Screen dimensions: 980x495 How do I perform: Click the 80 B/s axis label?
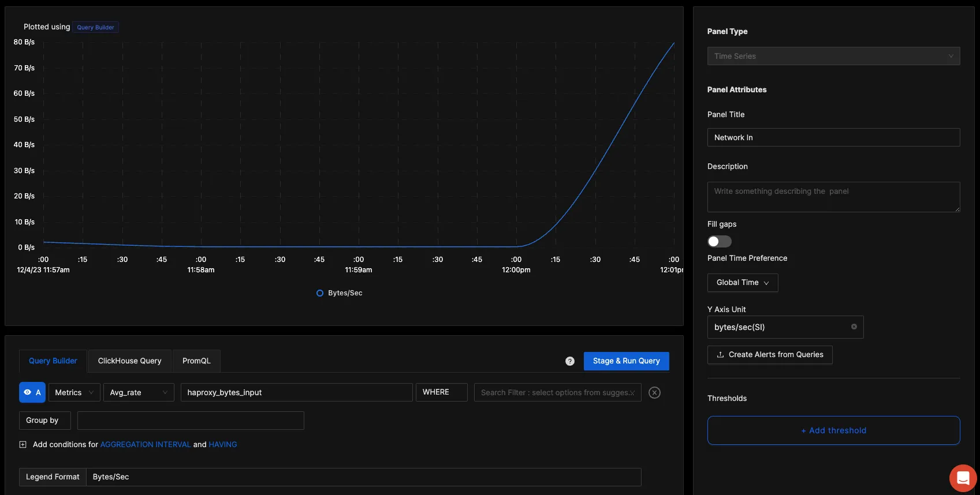coord(24,42)
